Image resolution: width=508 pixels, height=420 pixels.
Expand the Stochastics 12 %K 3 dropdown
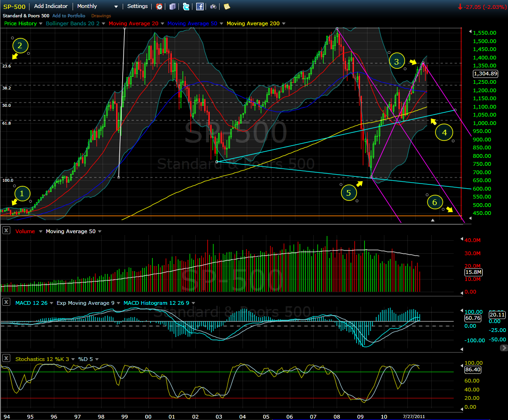73,359
